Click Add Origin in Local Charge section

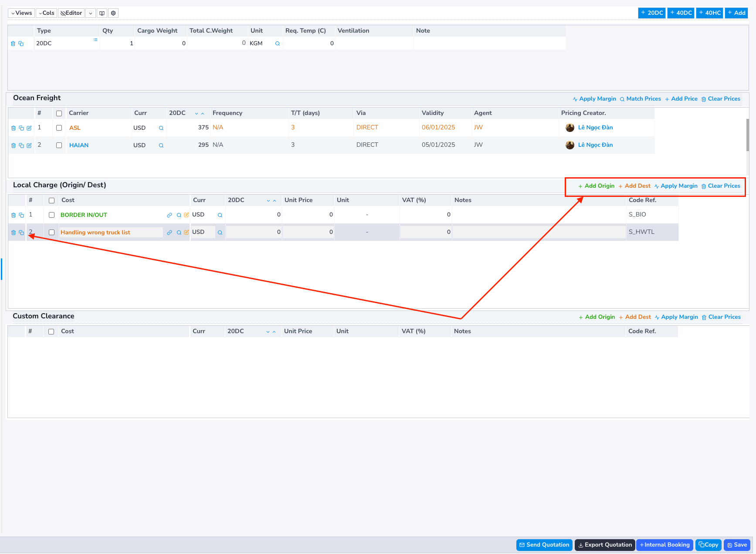(x=596, y=186)
